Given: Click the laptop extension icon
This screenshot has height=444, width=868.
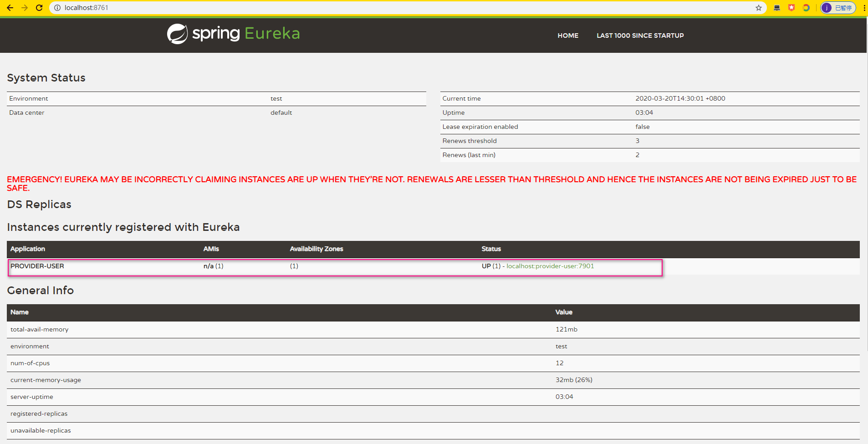Looking at the screenshot, I should coord(777,7).
